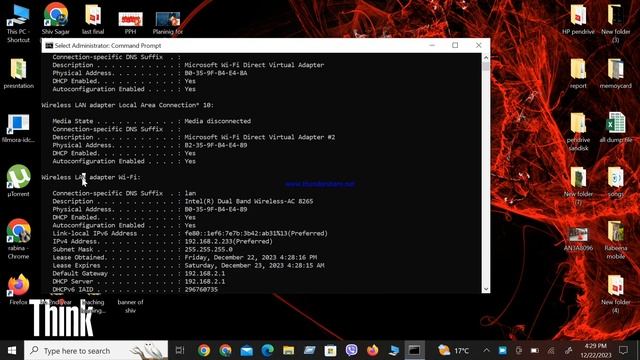
Task: Select the 'rabina - Chrome' desktop shortcut
Action: [18, 231]
